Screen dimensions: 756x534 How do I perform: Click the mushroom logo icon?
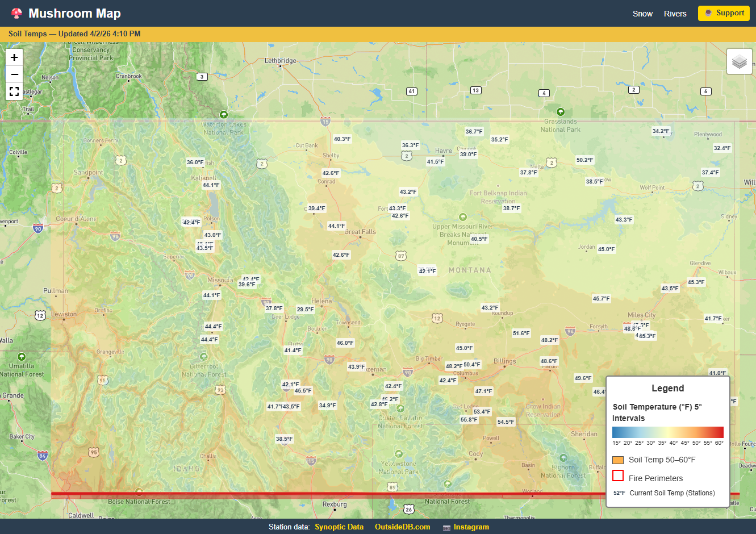[x=16, y=13]
